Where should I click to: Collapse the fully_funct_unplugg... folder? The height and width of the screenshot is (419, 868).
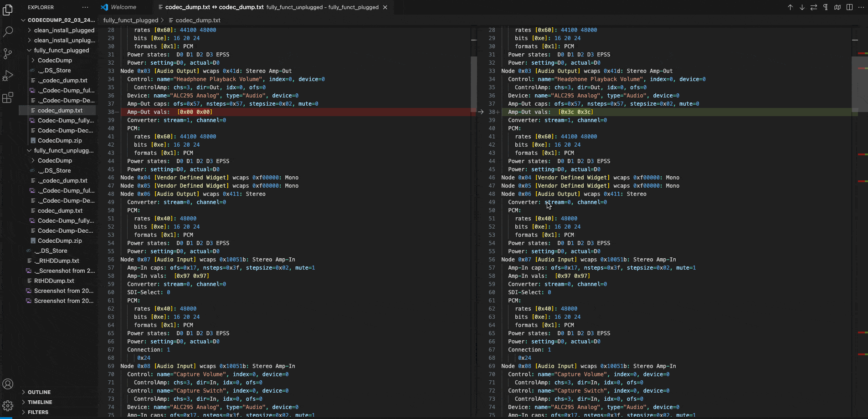(58, 150)
